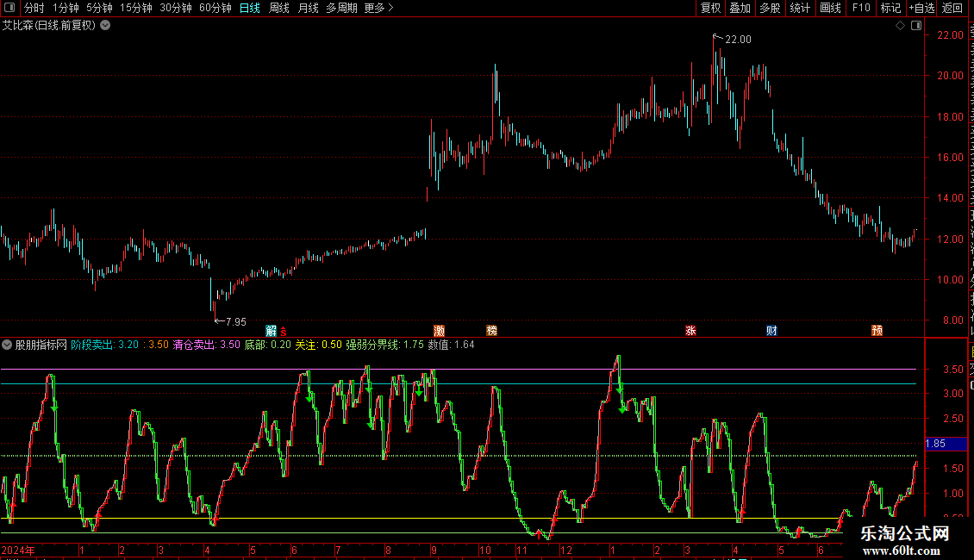Open the 多股 multi-stock view

pos(770,8)
